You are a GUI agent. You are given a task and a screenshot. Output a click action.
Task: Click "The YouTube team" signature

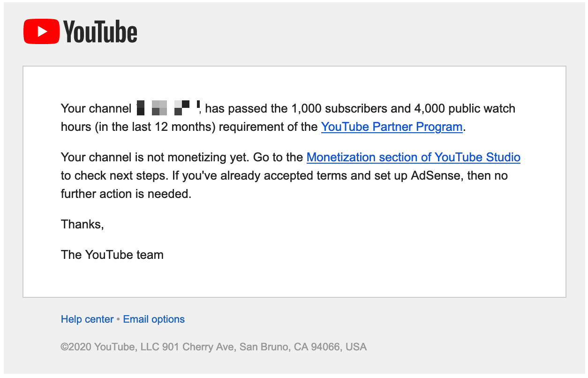(x=112, y=255)
